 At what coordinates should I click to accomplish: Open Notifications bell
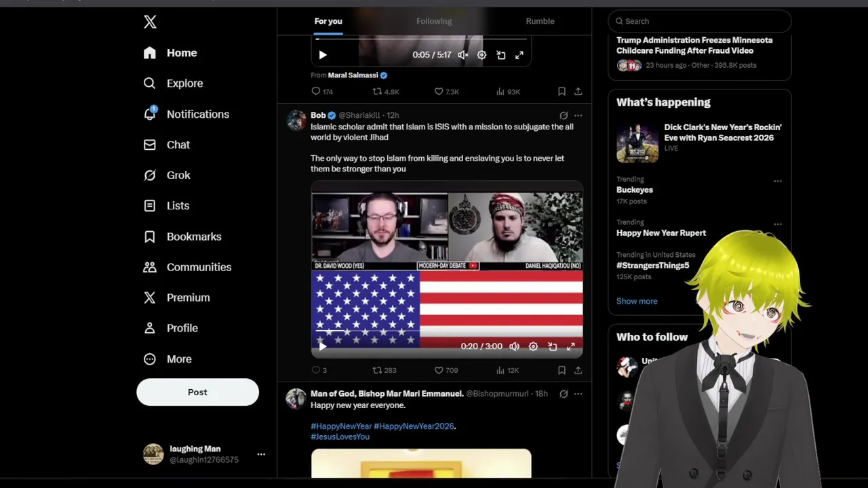pos(186,114)
